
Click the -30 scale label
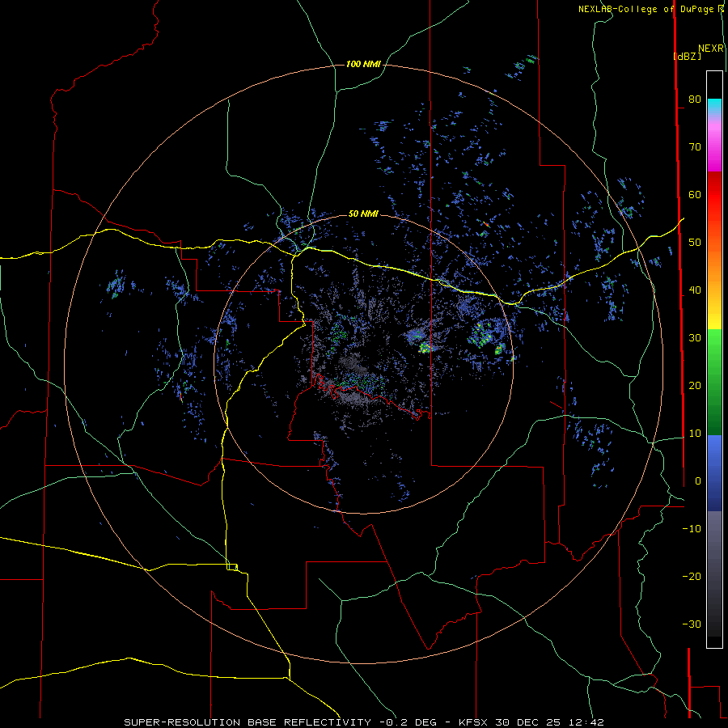(x=692, y=624)
